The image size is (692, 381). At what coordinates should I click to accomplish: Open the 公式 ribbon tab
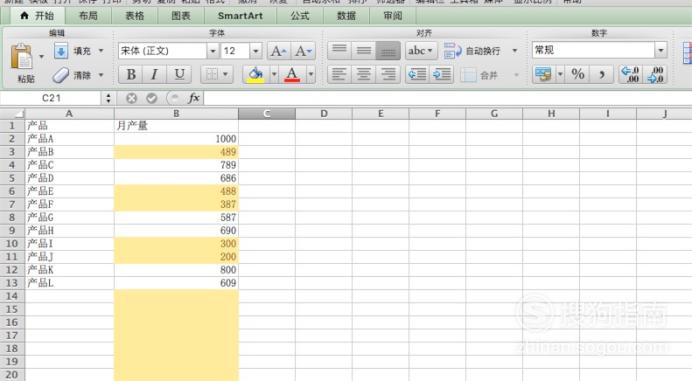(x=300, y=16)
